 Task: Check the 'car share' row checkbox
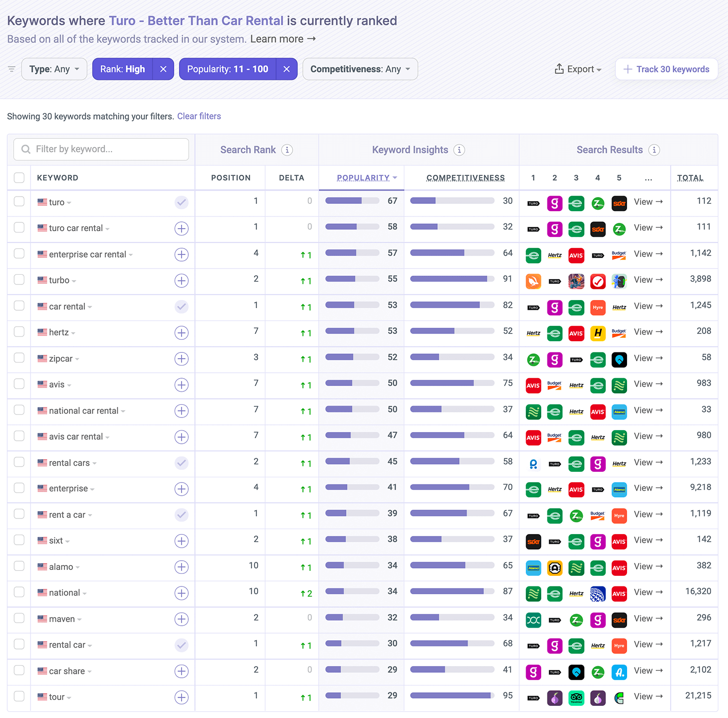coord(19,670)
